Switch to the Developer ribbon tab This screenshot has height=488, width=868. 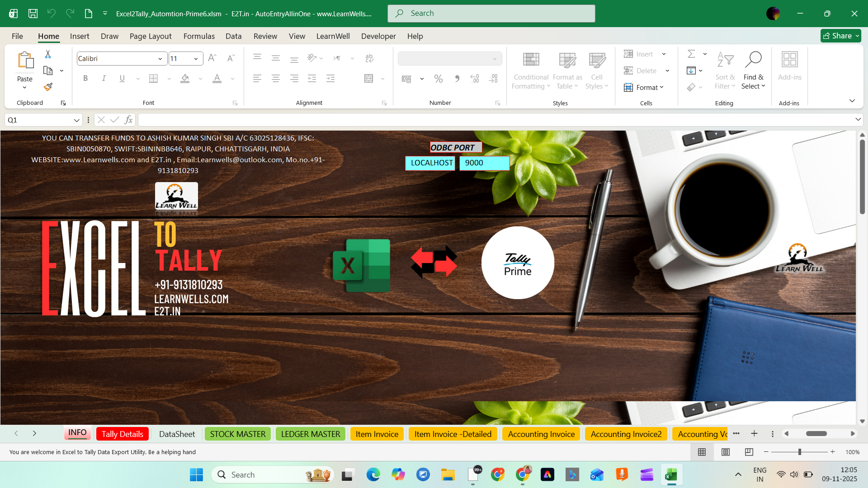pos(378,36)
